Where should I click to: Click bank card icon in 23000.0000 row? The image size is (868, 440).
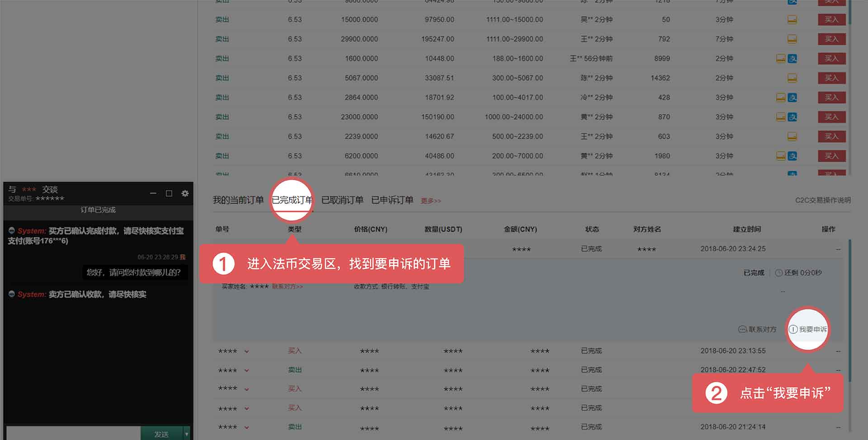pyautogui.click(x=781, y=117)
